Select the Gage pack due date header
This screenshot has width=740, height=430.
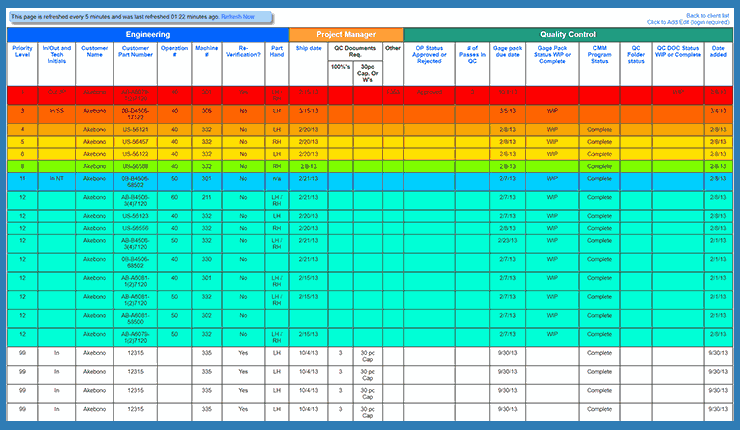coord(507,51)
